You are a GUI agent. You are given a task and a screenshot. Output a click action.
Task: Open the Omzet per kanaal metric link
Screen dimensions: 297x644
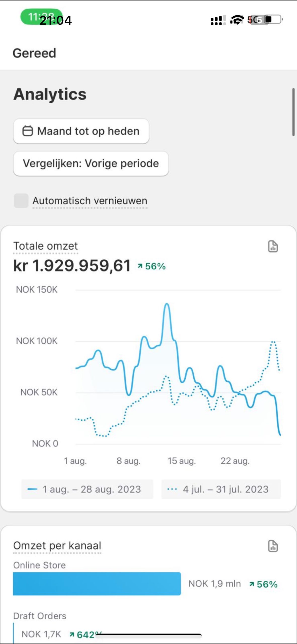pos(57,546)
